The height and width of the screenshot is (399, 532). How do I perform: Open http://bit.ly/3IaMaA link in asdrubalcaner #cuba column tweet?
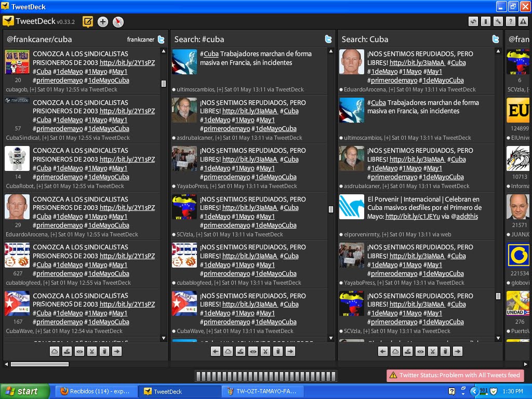tap(250, 111)
